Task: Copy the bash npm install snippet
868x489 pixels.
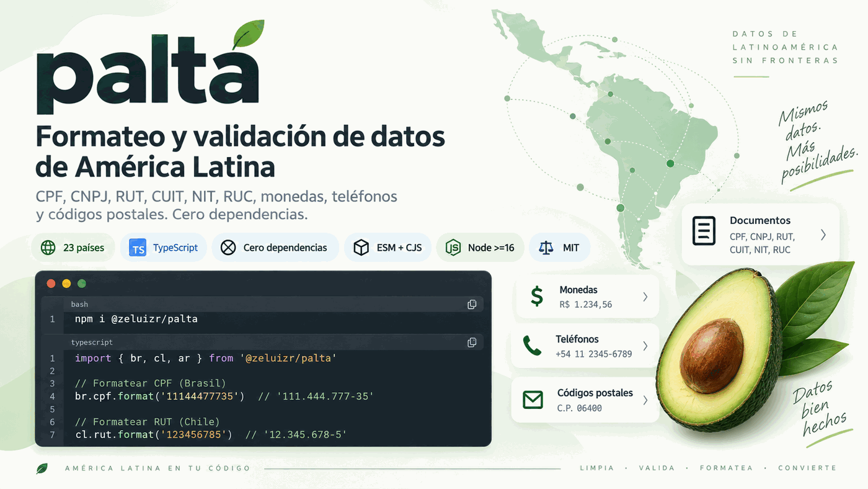Action: [472, 304]
